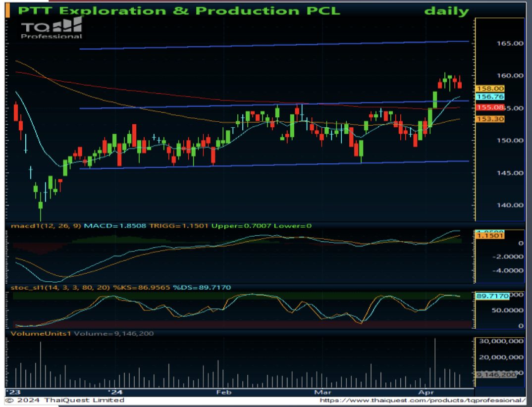Select the cyan 156.76 price tag
The image size is (532, 407).
(490, 97)
